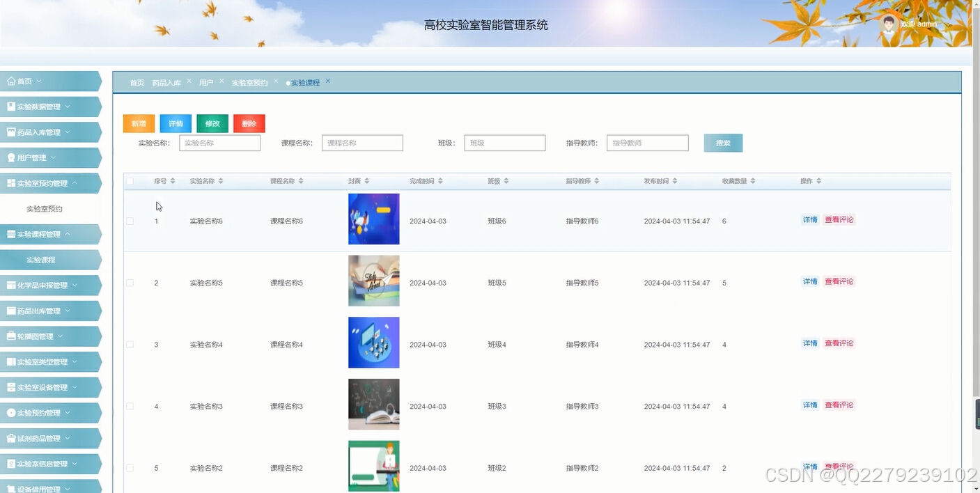Switch to the 实验室预约 tab

click(x=249, y=82)
